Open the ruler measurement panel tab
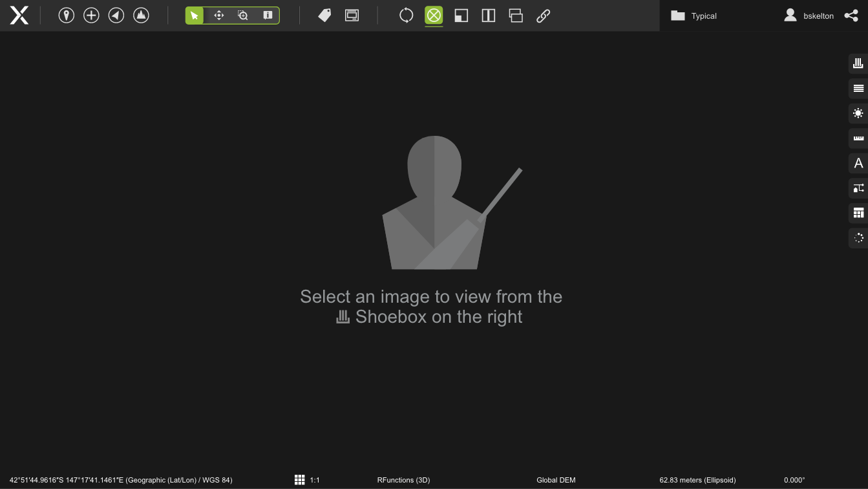868x489 pixels. (x=858, y=138)
